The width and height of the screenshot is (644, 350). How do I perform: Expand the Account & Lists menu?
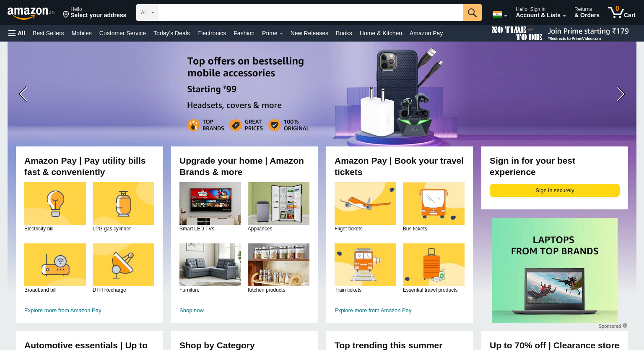point(540,13)
